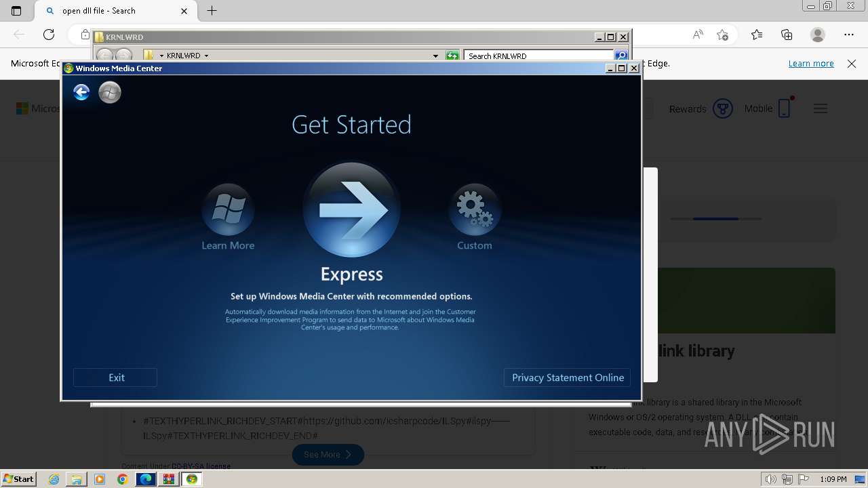Dismiss the Edge notification banner
This screenshot has height=488, width=868.
coord(852,63)
